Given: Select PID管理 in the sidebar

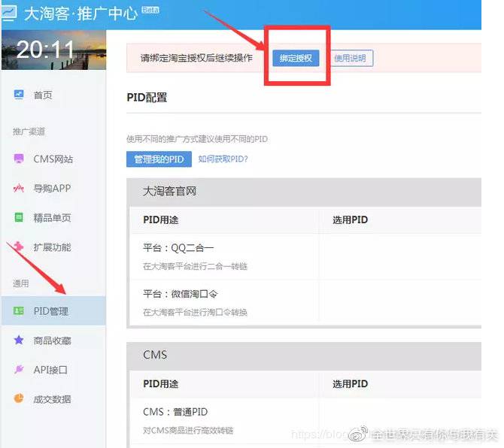Looking at the screenshot, I should click(51, 311).
